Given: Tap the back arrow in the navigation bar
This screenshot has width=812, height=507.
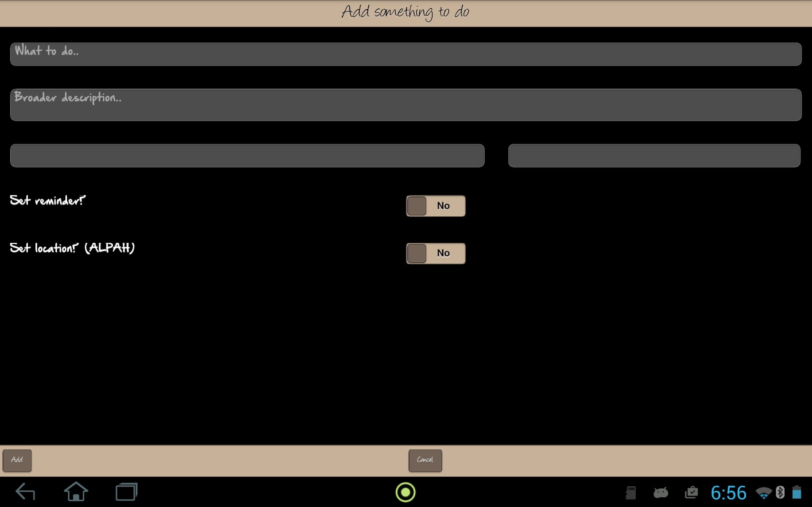Looking at the screenshot, I should click(x=25, y=492).
